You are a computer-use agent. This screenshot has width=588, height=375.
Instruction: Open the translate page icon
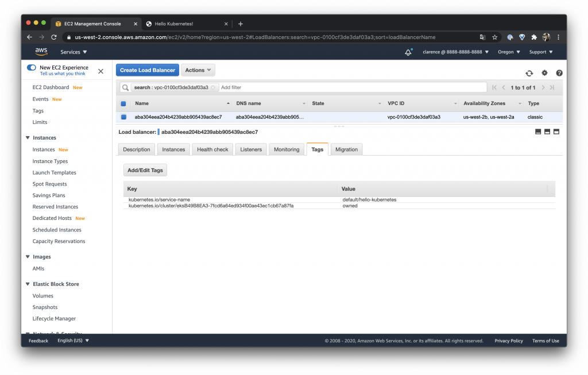pos(482,37)
